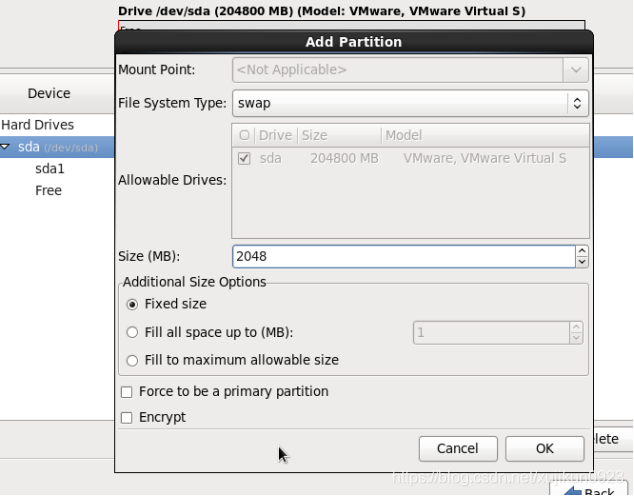Click the Mount Point Not Applicable field
Viewport: 634px width, 496px height.
point(397,70)
